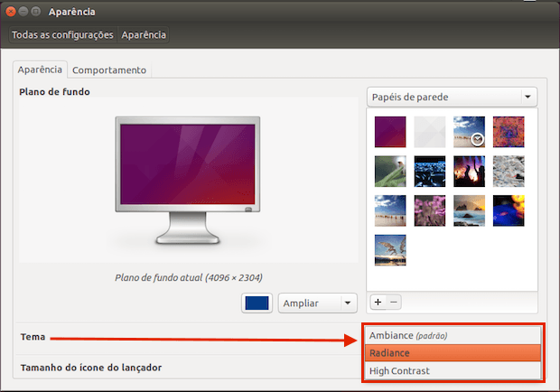Viewport: 560px width, 392px height.
Task: Pick the beach wallpaper with clock icon
Action: click(469, 132)
